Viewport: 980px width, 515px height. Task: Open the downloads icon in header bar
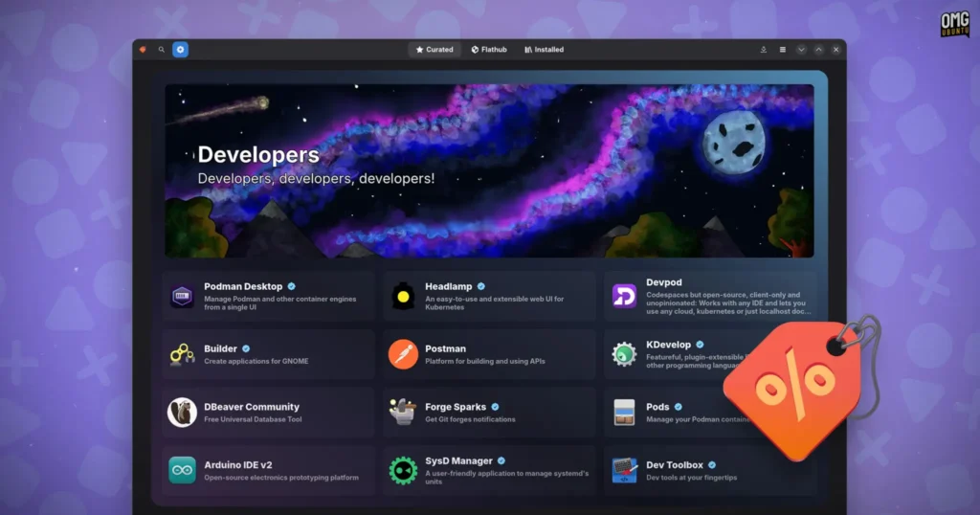coord(763,49)
